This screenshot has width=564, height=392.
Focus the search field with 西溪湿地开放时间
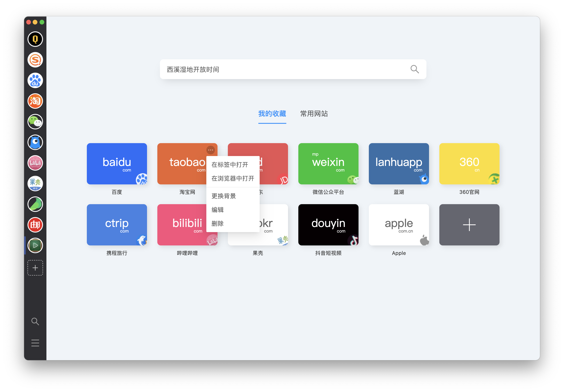click(282, 69)
